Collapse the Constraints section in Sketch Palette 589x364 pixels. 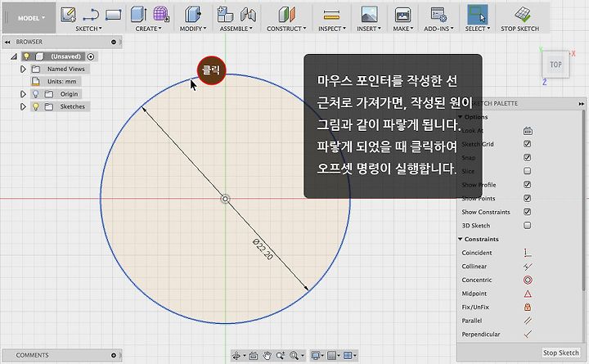460,239
